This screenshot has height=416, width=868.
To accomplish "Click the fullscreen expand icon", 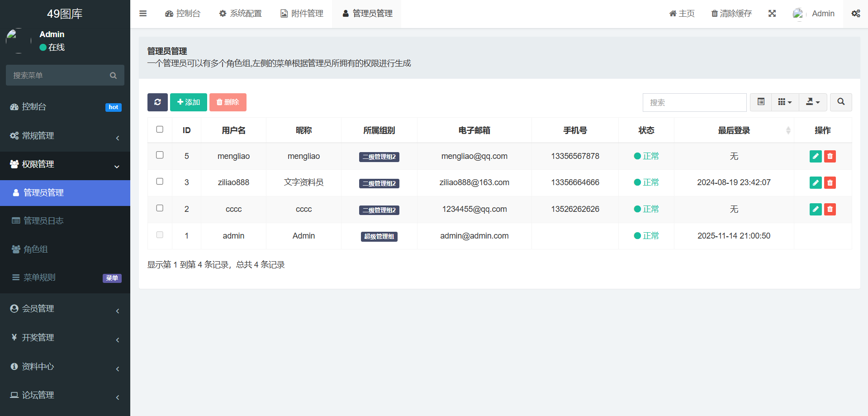I will pyautogui.click(x=772, y=14).
